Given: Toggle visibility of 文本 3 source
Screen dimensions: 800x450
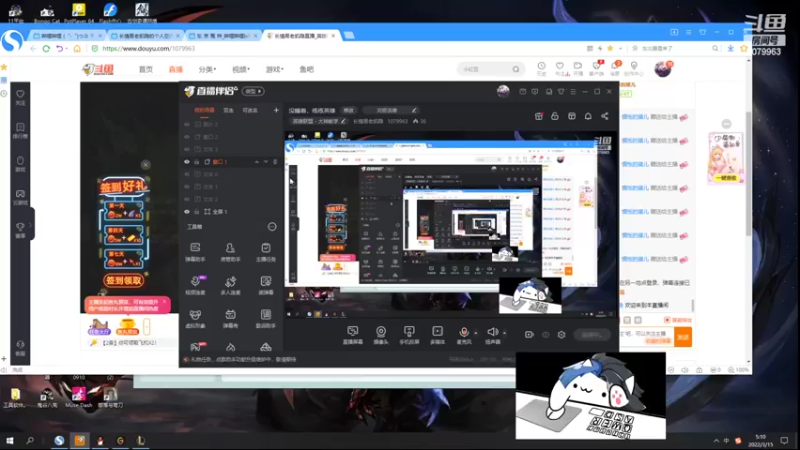Looking at the screenshot, I should pyautogui.click(x=187, y=149).
